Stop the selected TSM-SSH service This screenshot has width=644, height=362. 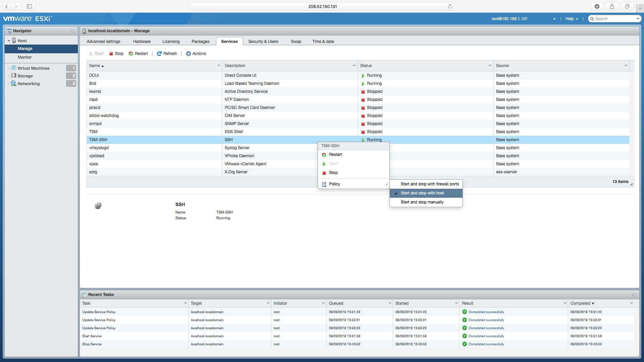pos(116,53)
